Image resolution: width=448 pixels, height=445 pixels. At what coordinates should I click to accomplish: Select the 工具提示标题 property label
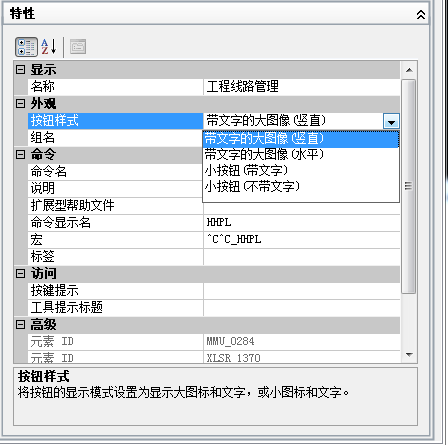click(115, 308)
